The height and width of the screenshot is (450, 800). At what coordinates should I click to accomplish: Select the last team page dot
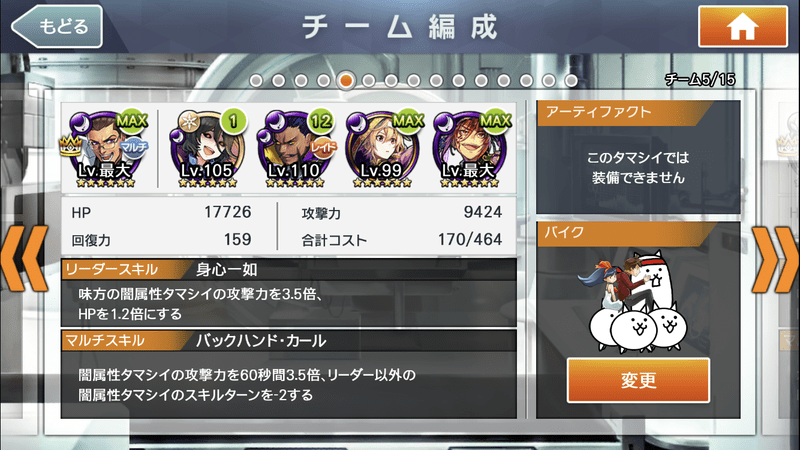571,81
